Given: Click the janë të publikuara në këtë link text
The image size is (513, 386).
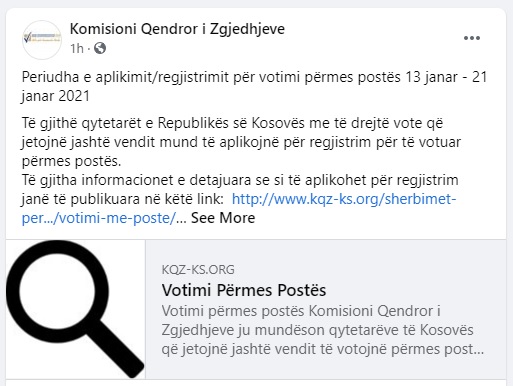Looking at the screenshot, I should click(122, 199).
